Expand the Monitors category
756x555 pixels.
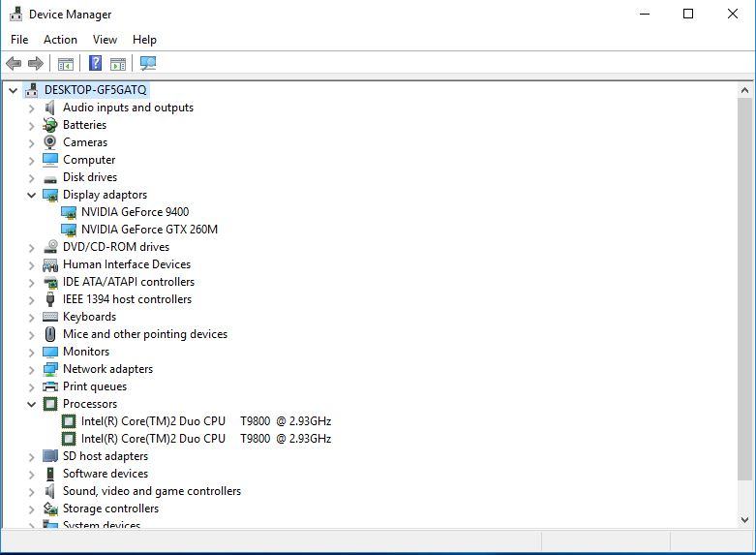pyautogui.click(x=31, y=353)
